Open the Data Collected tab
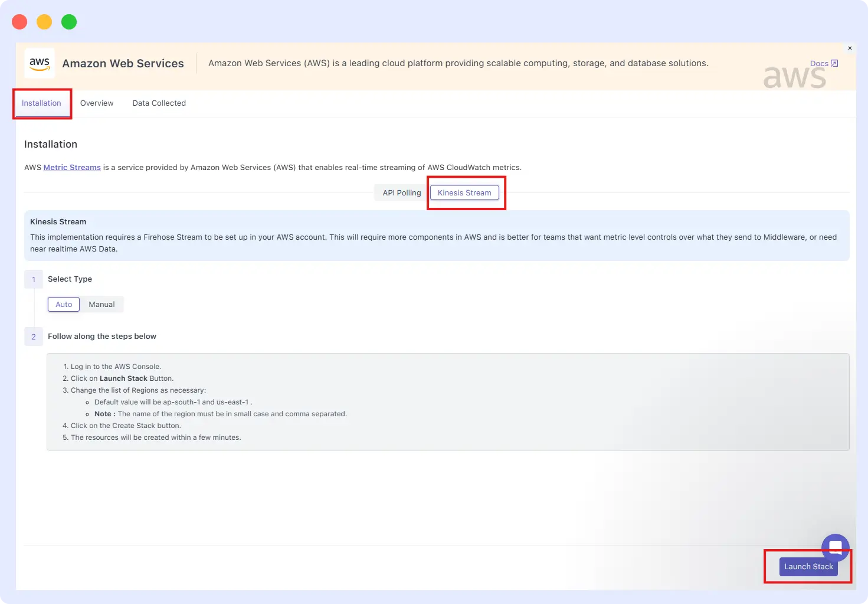 click(159, 103)
